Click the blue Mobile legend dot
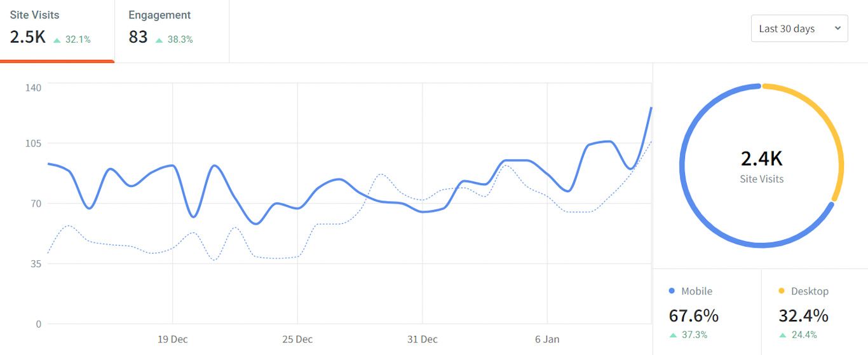868x355 pixels. click(x=672, y=291)
